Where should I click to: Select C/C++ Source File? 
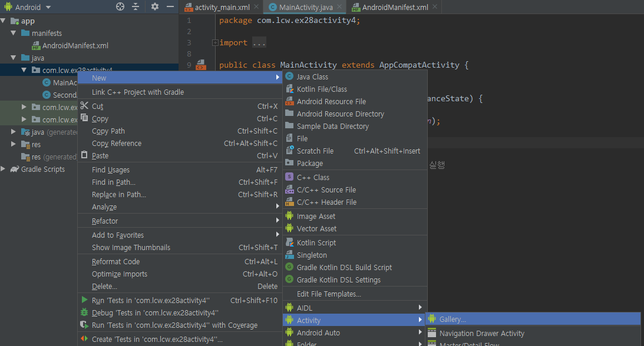(355, 190)
